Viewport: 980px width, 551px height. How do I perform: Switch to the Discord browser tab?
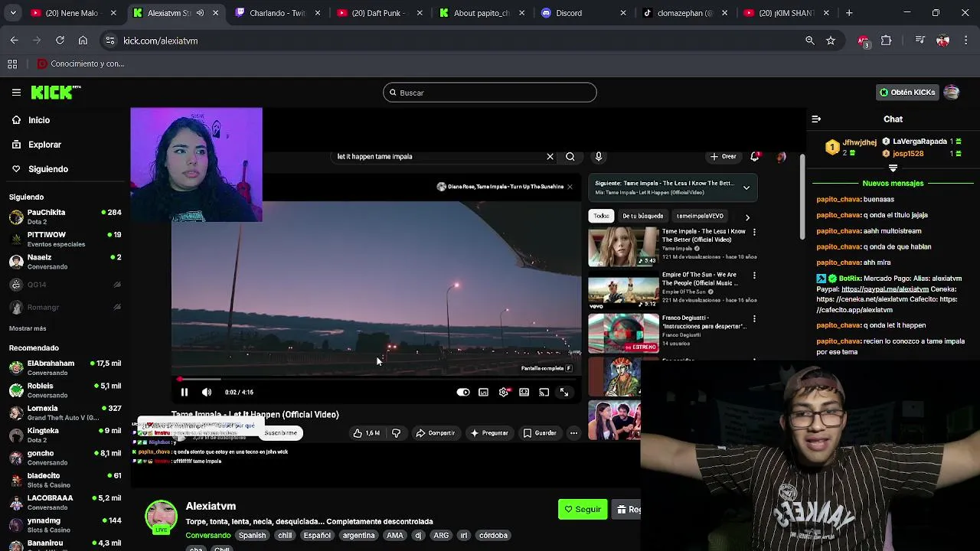(x=584, y=13)
